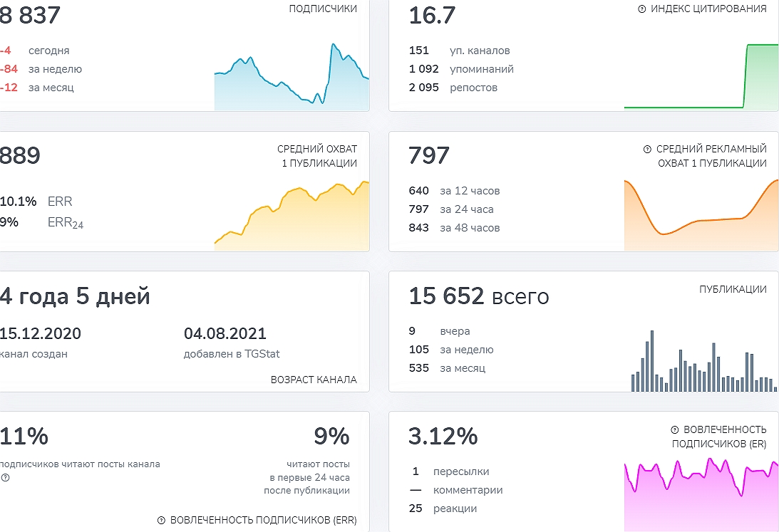Click the ИНДЕКС ЦИТИРОВАНИЯ heading
This screenshot has height=532, width=779.
coord(708,9)
